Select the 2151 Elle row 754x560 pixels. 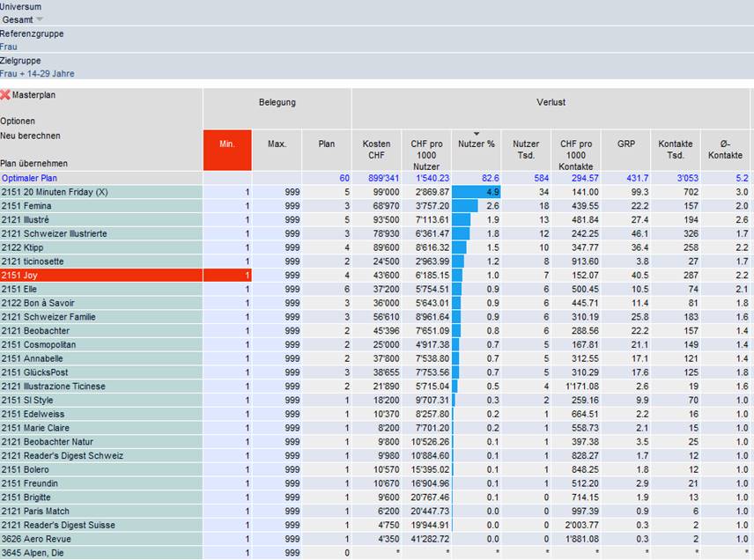click(101, 289)
